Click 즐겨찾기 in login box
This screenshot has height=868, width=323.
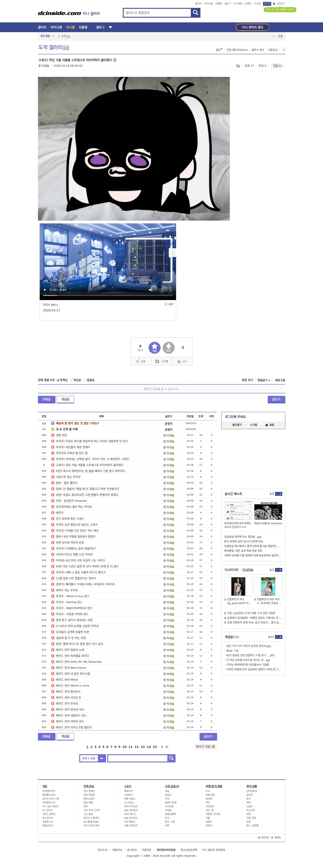click(x=237, y=425)
